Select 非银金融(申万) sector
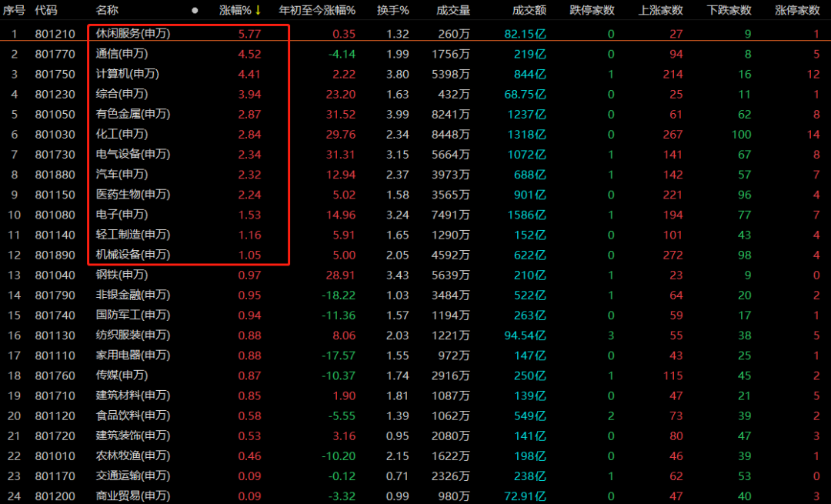This screenshot has width=831, height=504. pyautogui.click(x=132, y=295)
